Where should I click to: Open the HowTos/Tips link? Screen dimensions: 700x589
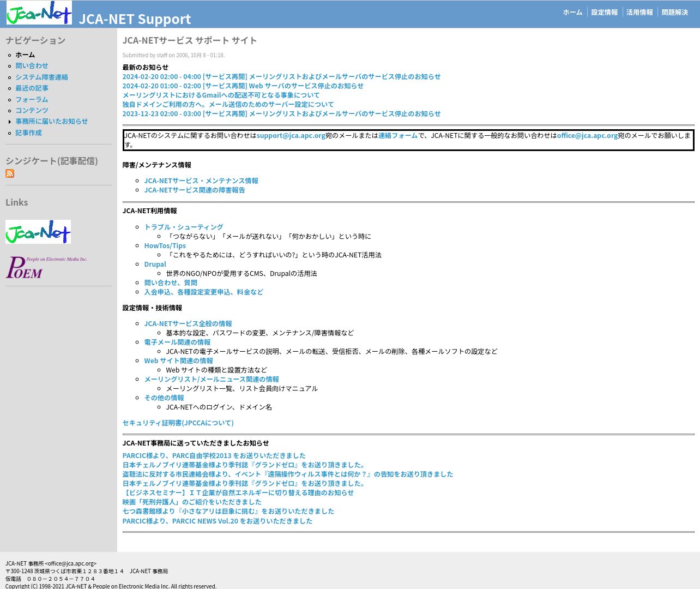(165, 245)
